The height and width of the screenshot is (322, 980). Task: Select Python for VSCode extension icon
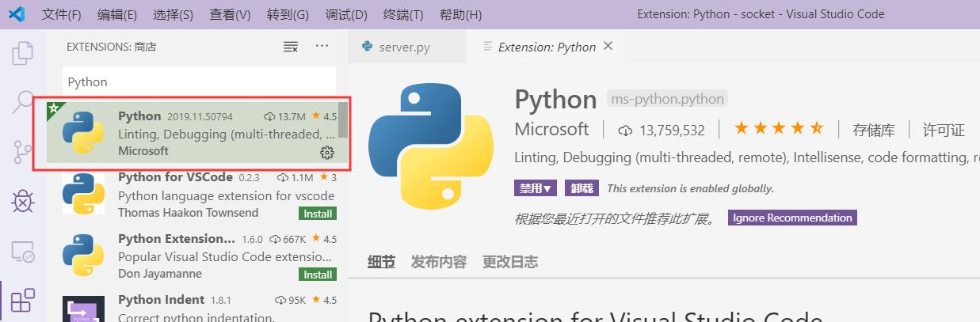click(84, 193)
